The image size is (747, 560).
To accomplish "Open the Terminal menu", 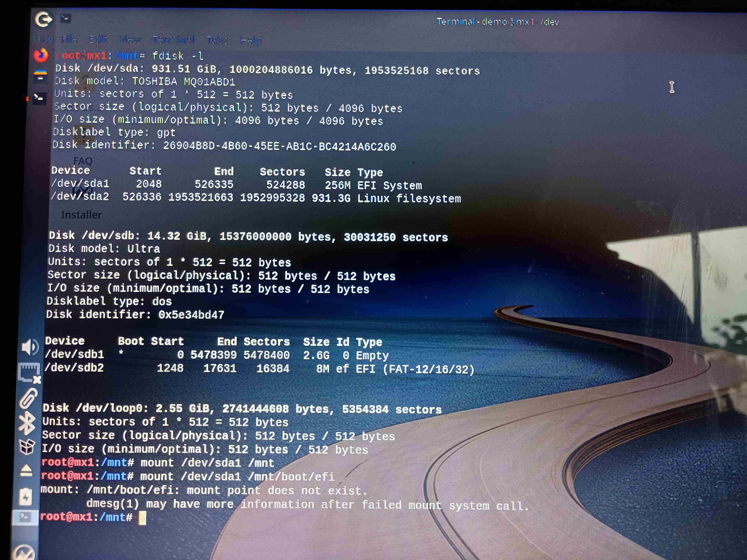I will point(173,40).
